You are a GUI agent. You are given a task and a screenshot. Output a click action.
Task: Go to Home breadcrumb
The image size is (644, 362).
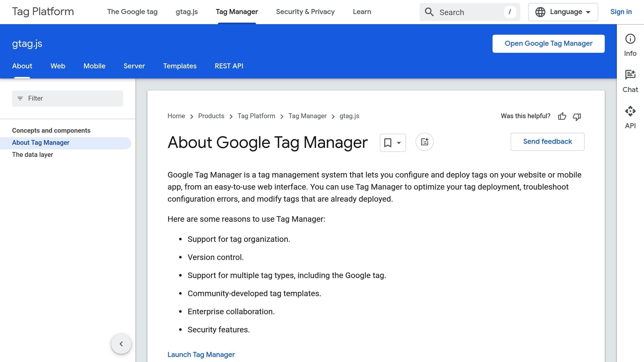[x=176, y=116]
